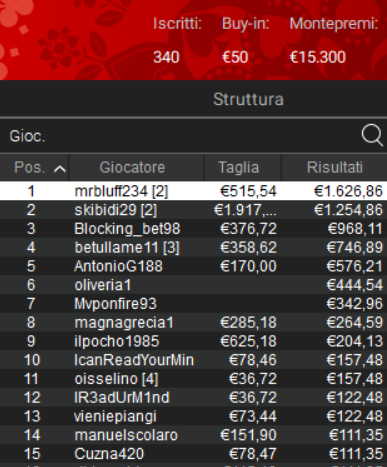
Task: Click player AntonioG188
Action: (193, 266)
